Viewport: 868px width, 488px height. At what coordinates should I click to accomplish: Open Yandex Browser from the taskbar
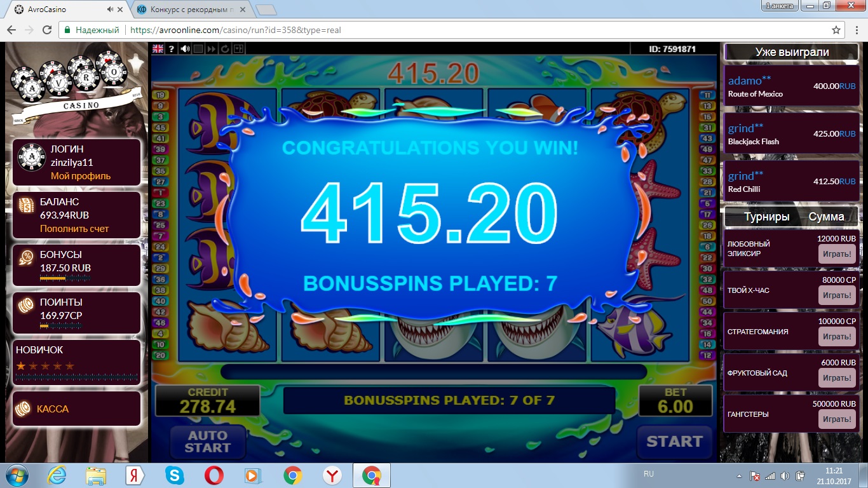(332, 475)
